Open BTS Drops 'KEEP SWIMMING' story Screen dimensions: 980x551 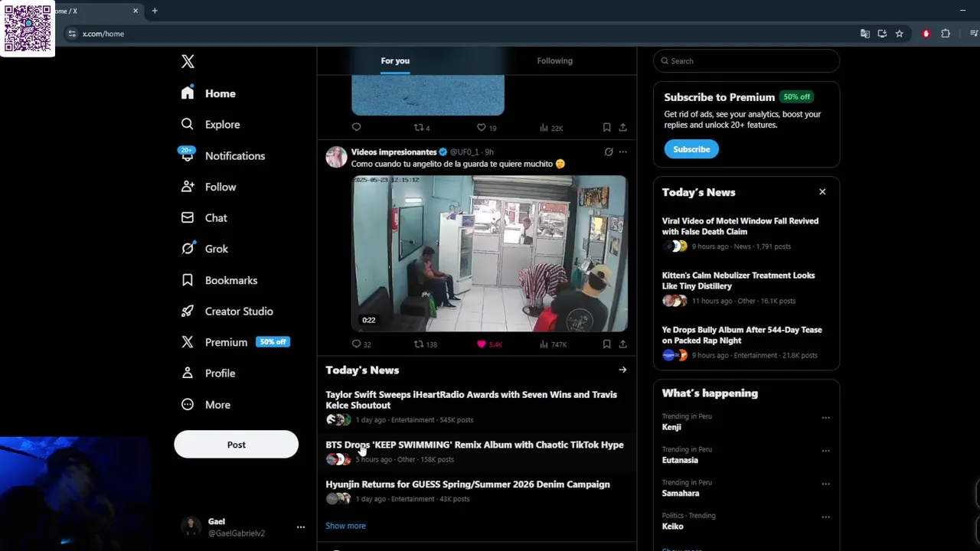[475, 445]
